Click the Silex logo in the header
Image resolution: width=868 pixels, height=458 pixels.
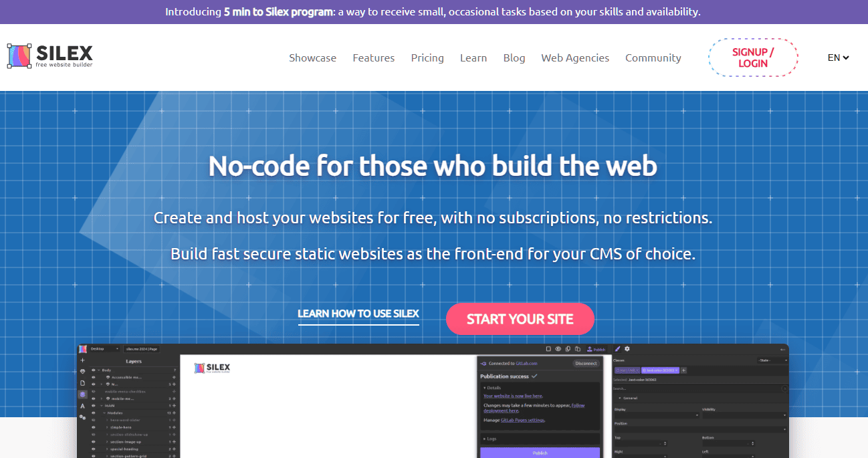click(x=50, y=57)
